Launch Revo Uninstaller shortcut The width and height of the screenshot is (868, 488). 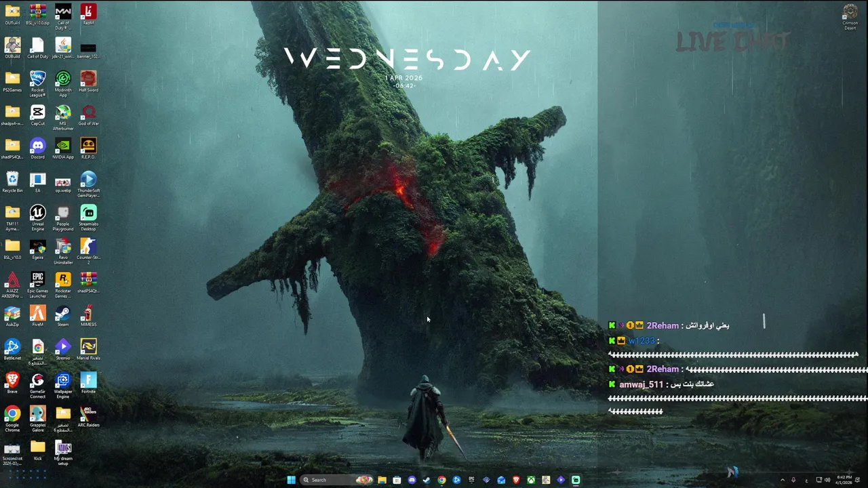(63, 251)
